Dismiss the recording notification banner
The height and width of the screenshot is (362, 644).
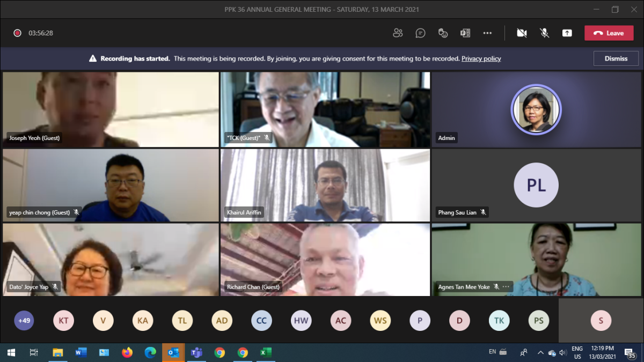[616, 58]
